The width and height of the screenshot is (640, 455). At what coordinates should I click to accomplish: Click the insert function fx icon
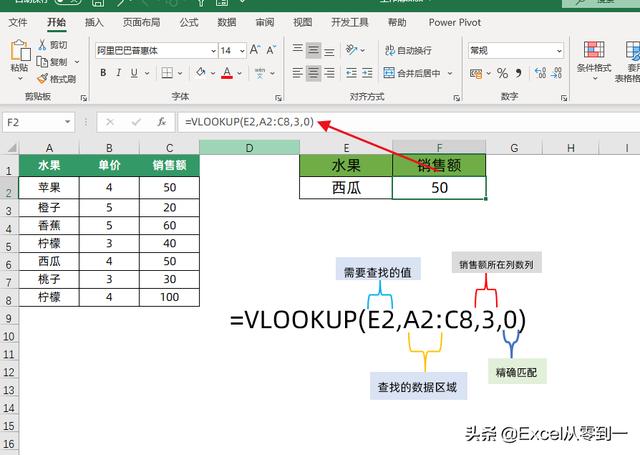(x=162, y=122)
